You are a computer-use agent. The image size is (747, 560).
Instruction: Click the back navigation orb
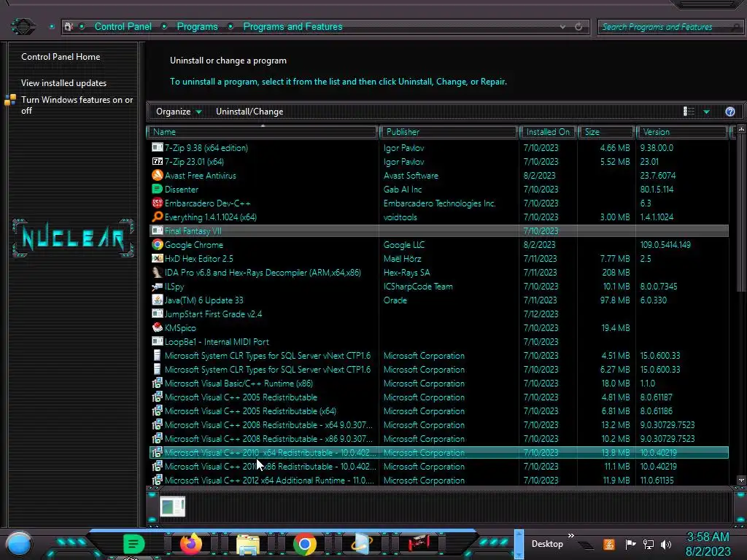pos(23,27)
